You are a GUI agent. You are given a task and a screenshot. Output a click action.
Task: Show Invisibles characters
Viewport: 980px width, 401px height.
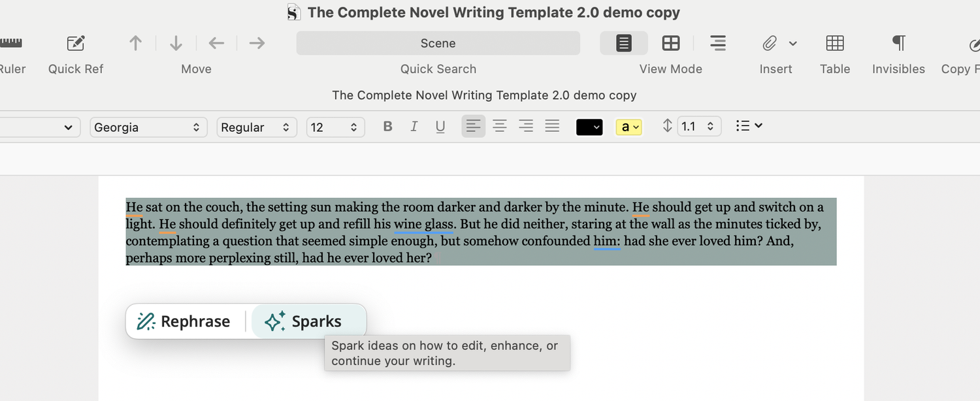pos(898,43)
